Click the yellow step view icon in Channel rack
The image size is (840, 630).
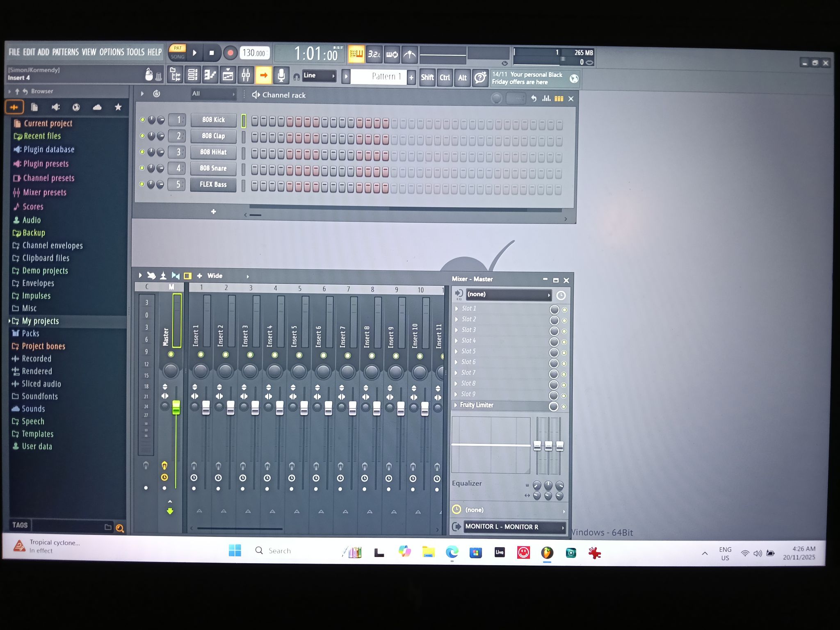[559, 98]
